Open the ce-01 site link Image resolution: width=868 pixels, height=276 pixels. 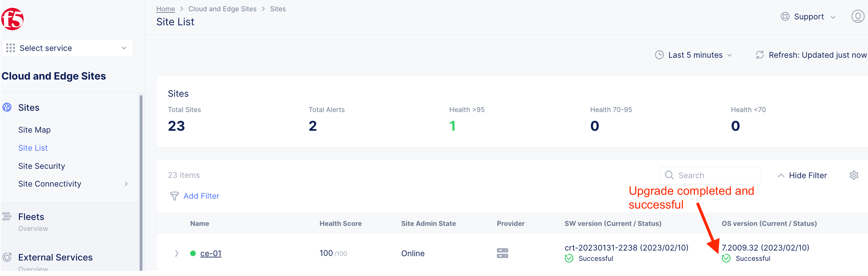211,254
